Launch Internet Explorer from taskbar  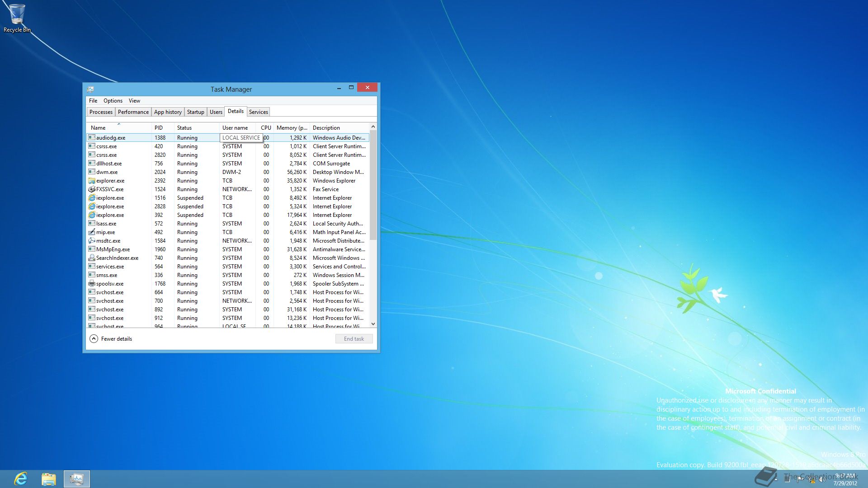coord(21,479)
